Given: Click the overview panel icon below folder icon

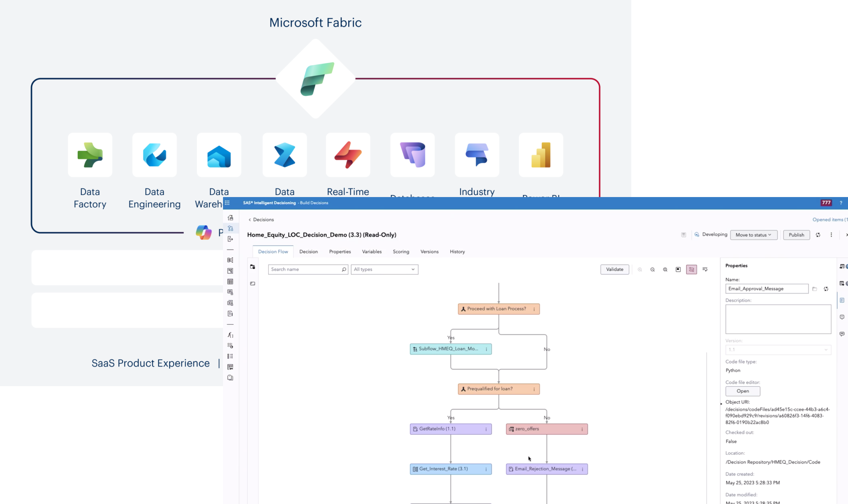Looking at the screenshot, I should coord(253,283).
